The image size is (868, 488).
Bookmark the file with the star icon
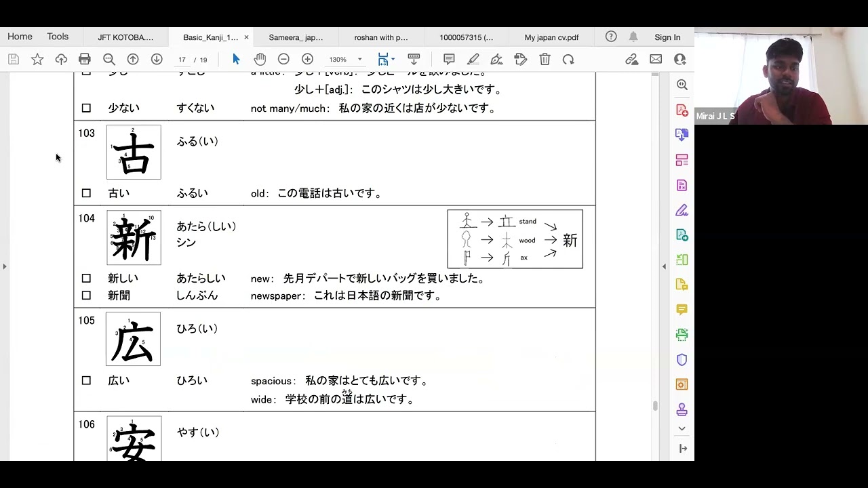37,60
